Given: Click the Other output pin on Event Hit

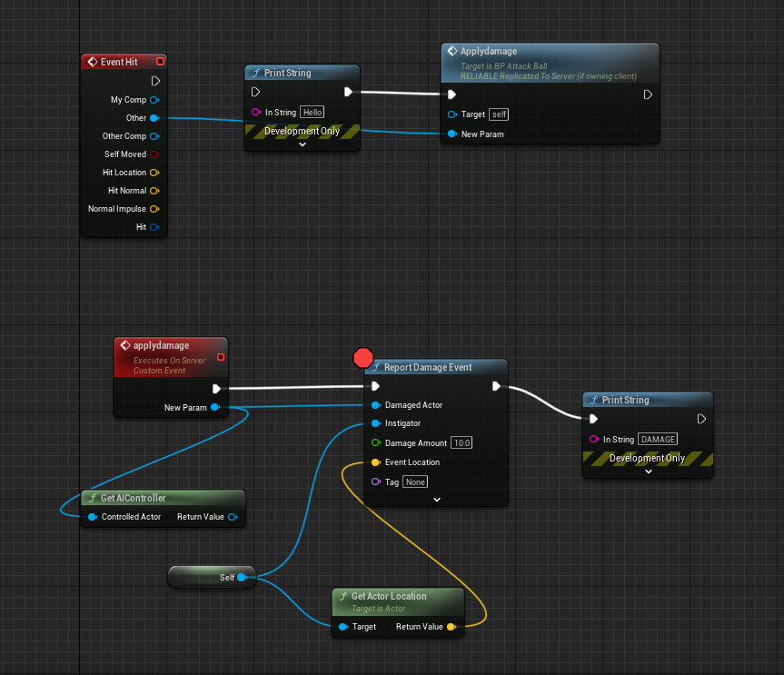Looking at the screenshot, I should point(154,118).
